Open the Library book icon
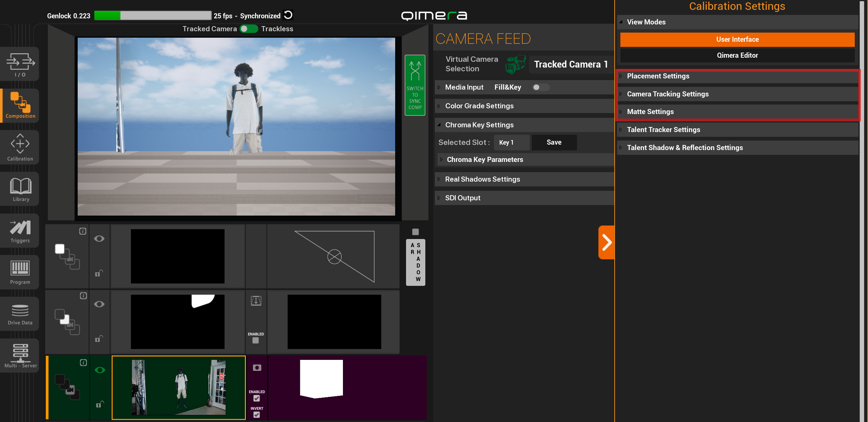 click(x=20, y=189)
